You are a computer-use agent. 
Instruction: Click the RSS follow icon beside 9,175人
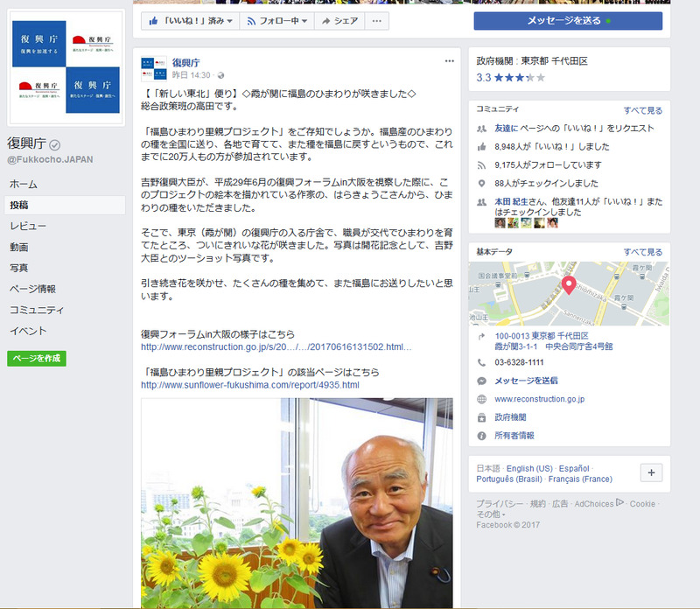pyautogui.click(x=481, y=165)
